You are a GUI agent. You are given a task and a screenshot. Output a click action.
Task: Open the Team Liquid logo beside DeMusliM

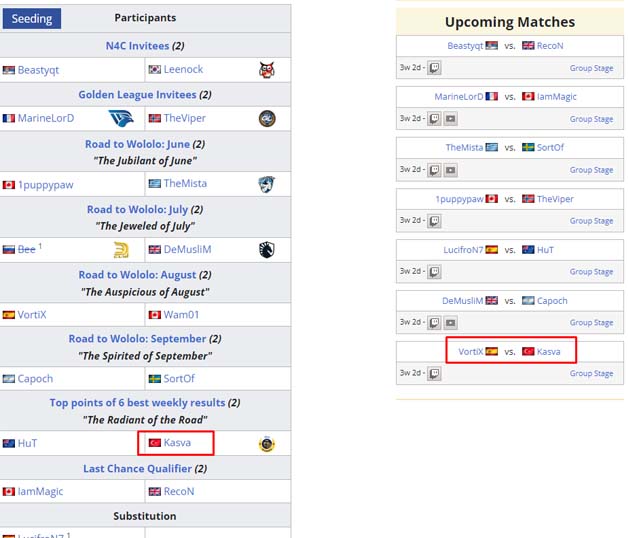click(x=267, y=250)
